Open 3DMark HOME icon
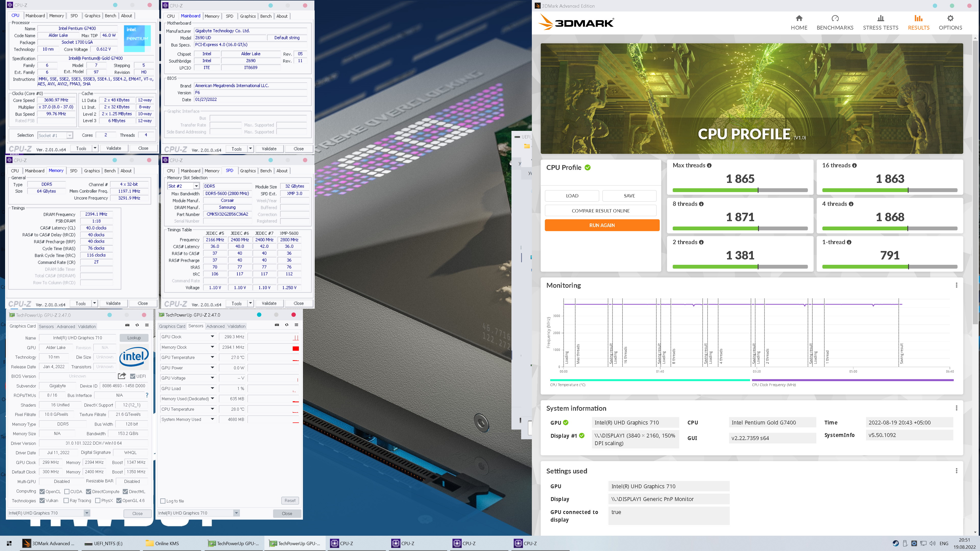 pyautogui.click(x=799, y=18)
